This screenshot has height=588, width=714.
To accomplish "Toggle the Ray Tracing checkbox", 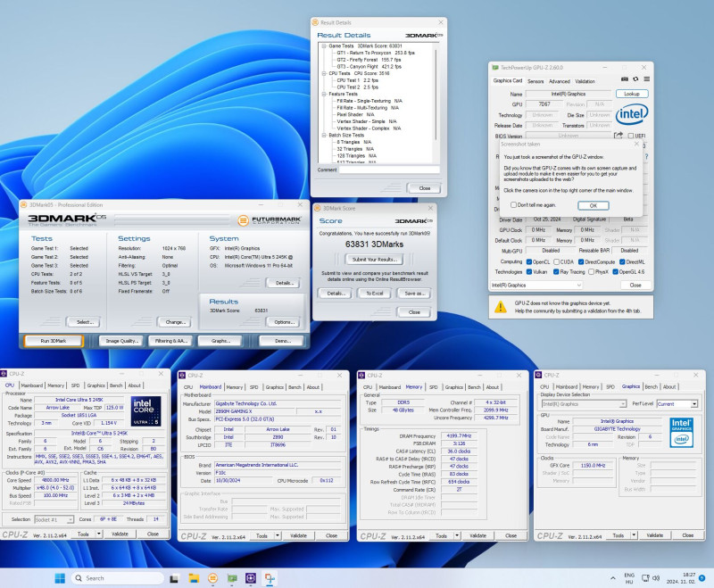I will 556,272.
